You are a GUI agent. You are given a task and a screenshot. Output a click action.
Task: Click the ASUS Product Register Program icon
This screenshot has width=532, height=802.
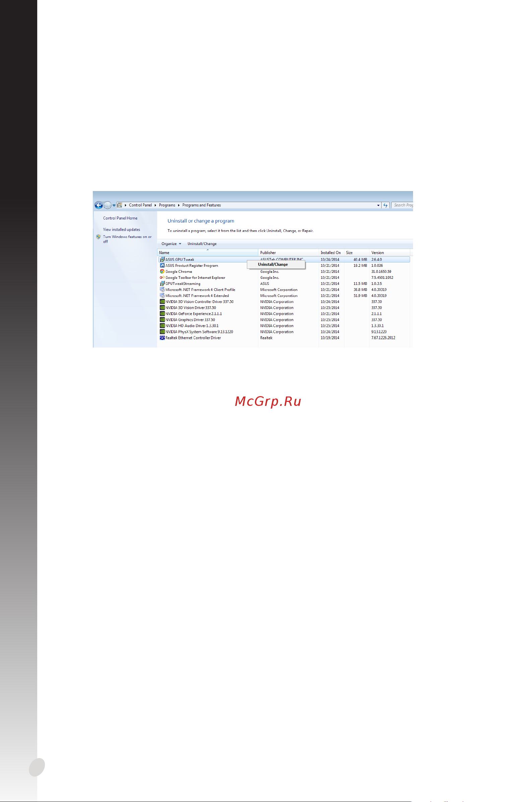pyautogui.click(x=162, y=265)
